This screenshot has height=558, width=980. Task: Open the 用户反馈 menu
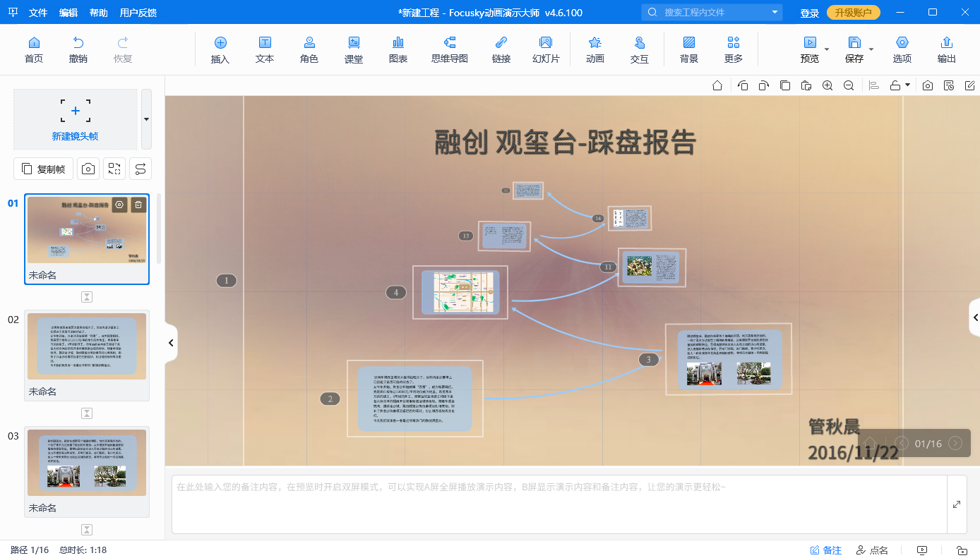point(138,13)
